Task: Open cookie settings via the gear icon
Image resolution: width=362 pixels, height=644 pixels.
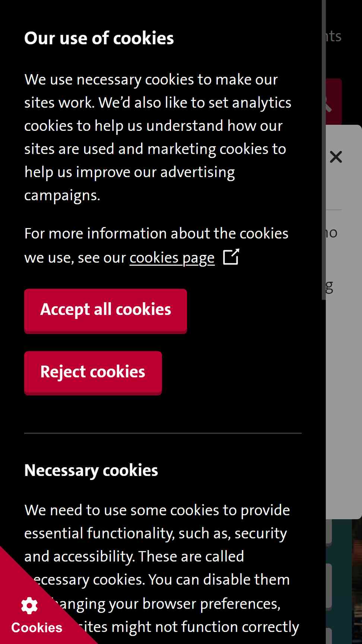Action: (29, 606)
